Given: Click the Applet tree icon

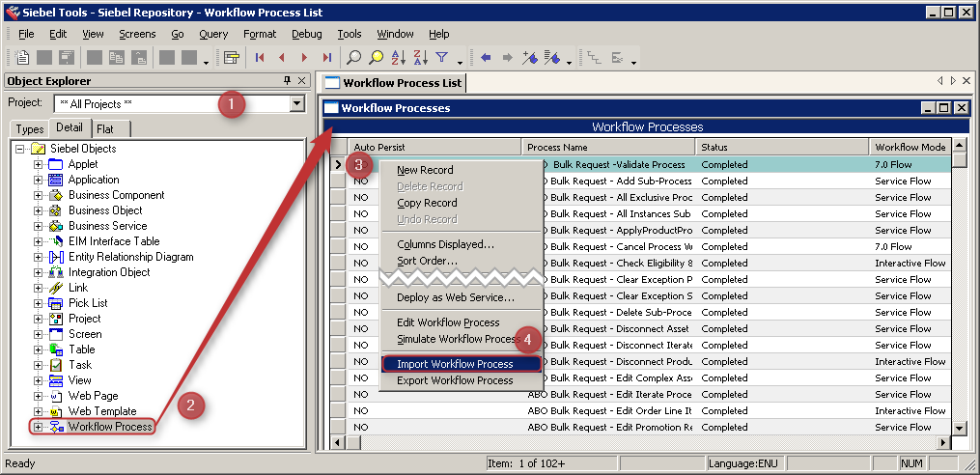Looking at the screenshot, I should pos(56,164).
